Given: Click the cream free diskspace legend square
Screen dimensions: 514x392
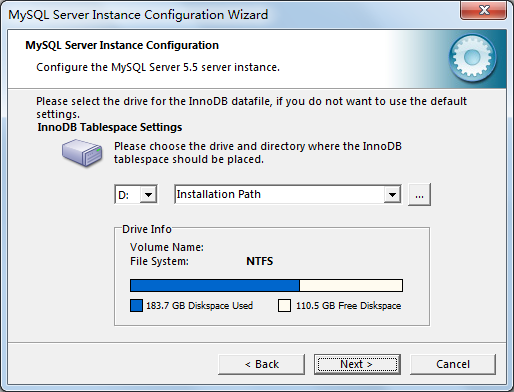Looking at the screenshot, I should click(x=284, y=306).
